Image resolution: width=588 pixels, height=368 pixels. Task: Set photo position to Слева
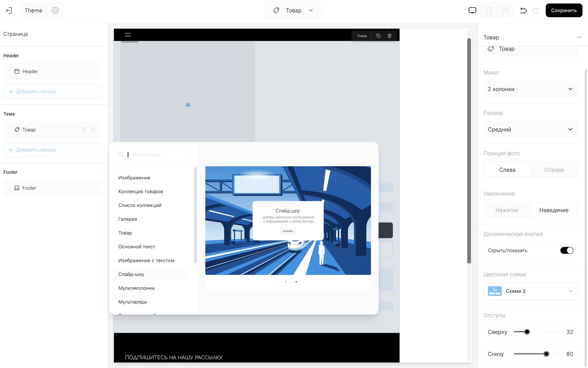click(x=507, y=170)
